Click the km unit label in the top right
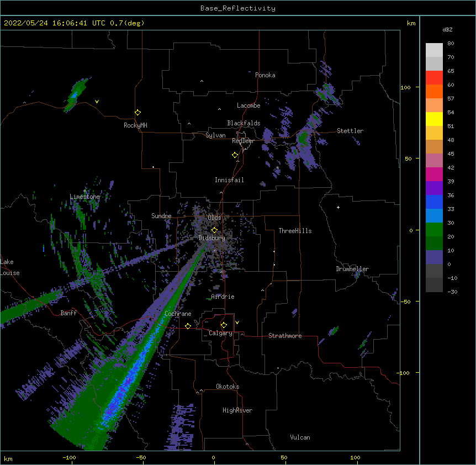The width and height of the screenshot is (476, 465). coord(411,23)
